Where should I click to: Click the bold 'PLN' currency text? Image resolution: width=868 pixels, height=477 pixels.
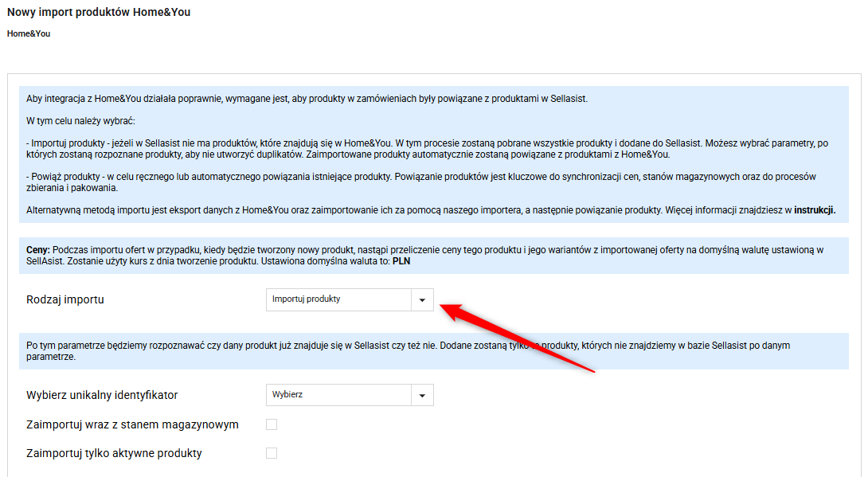click(x=401, y=261)
